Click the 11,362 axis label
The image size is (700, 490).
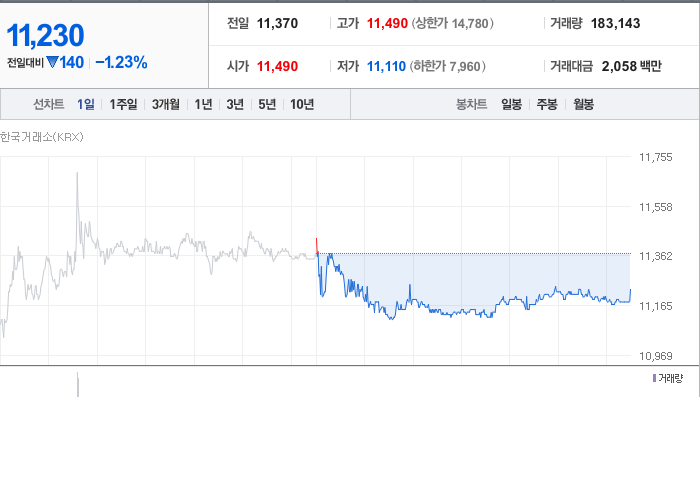point(656,256)
